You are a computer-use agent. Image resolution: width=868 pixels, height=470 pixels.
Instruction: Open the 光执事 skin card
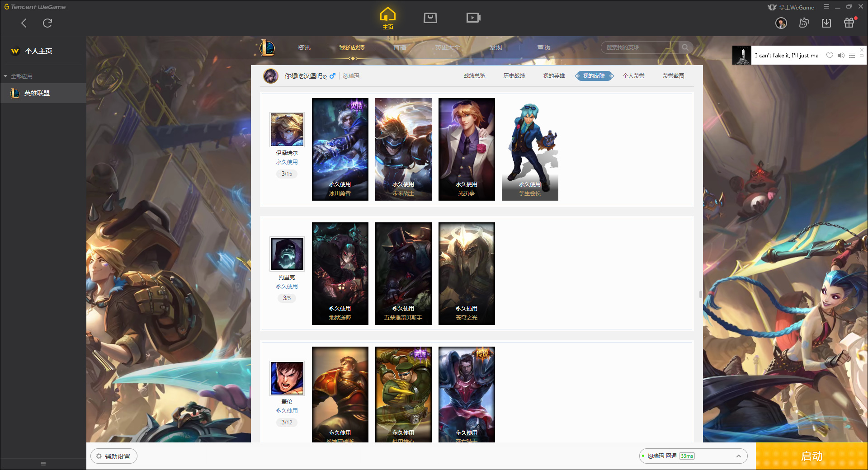coord(467,149)
